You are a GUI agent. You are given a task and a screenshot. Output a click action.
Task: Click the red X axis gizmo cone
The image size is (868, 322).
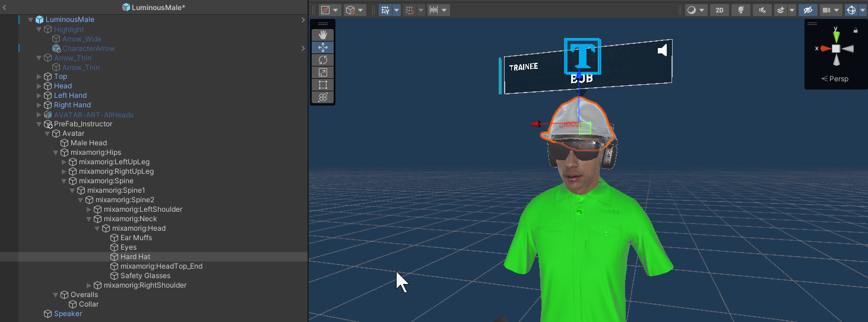[x=825, y=49]
